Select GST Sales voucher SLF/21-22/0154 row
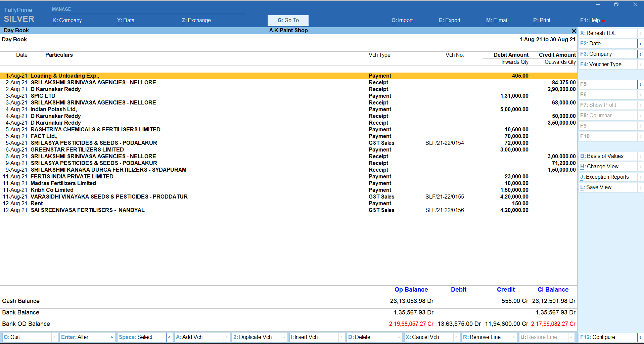 288,143
